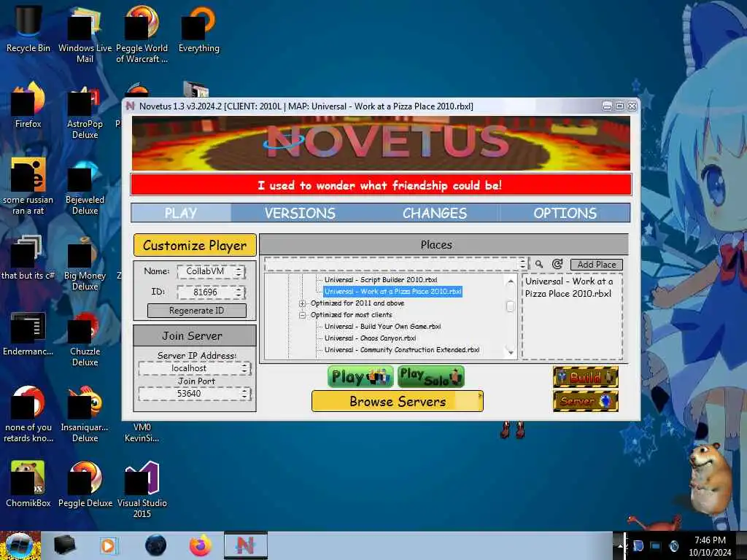Click the ID field spinner arrows
The image size is (747, 560).
click(239, 292)
